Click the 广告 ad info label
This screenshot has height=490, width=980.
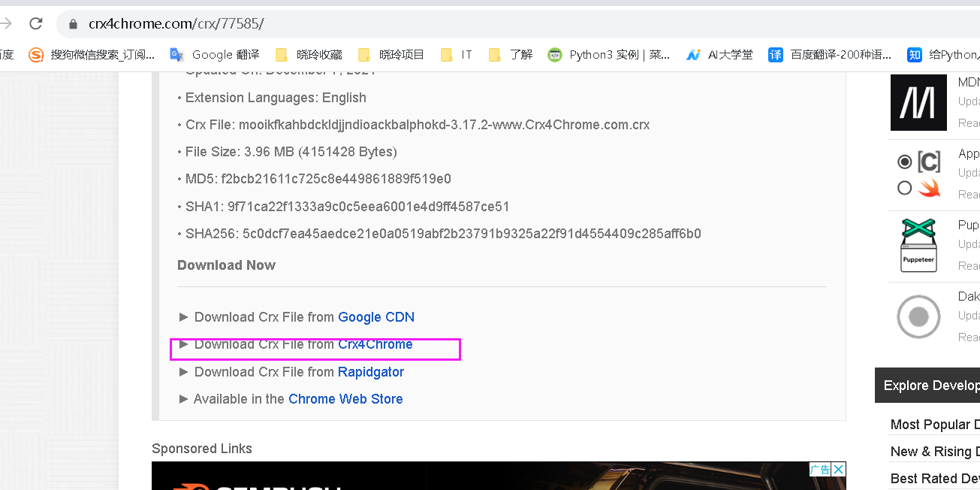820,470
